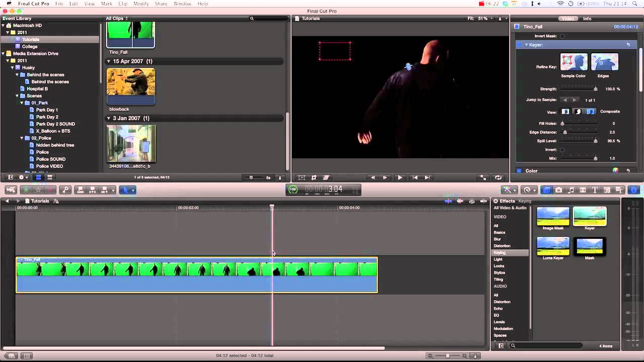Show the Effects browser toolbar icon

[547, 190]
